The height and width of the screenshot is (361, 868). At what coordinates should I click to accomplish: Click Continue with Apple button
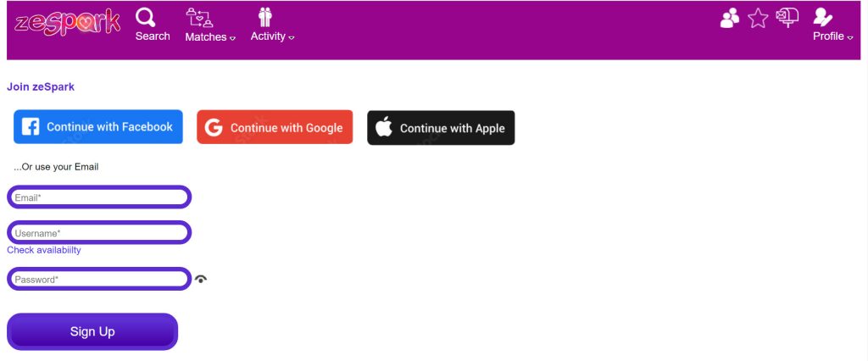tap(441, 128)
